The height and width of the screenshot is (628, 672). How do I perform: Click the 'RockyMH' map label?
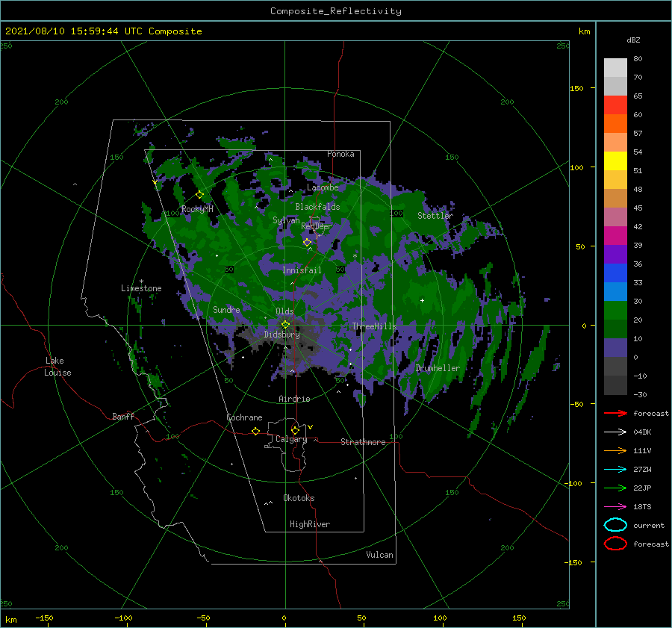(197, 209)
